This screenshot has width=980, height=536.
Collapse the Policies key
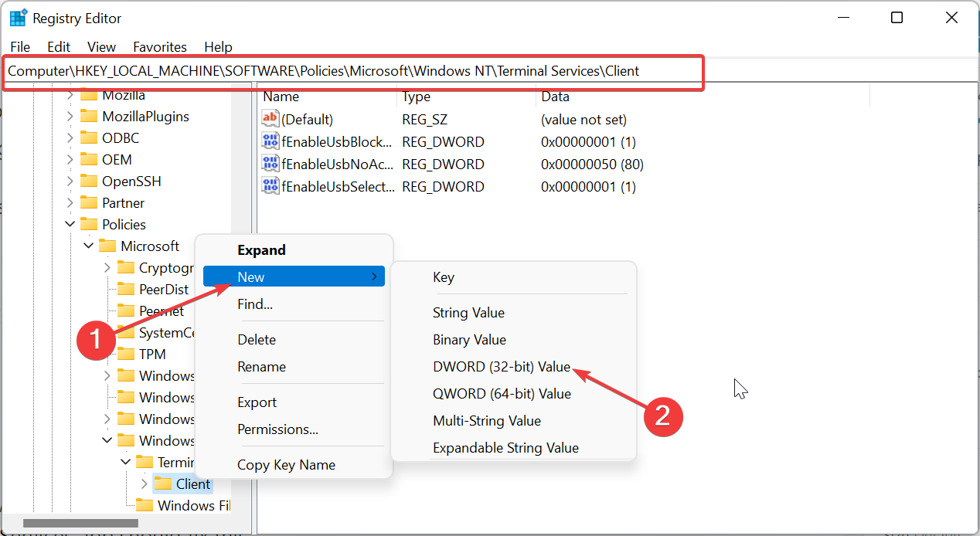(70, 225)
